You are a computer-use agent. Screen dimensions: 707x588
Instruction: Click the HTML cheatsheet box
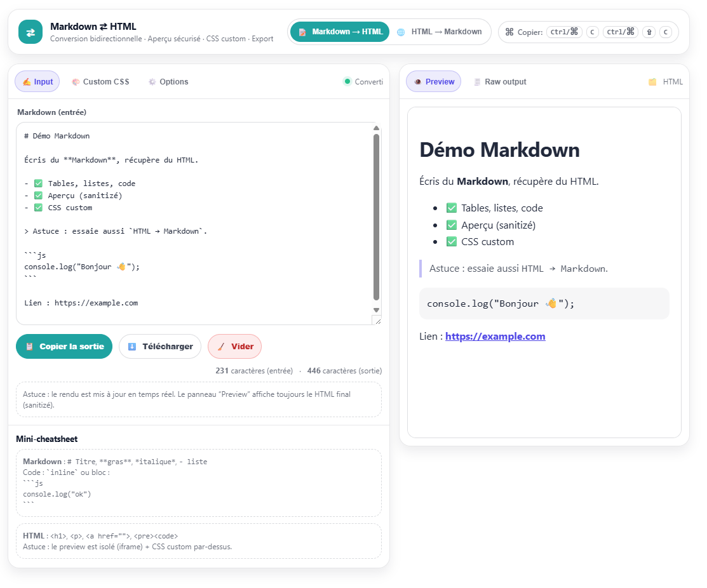199,541
